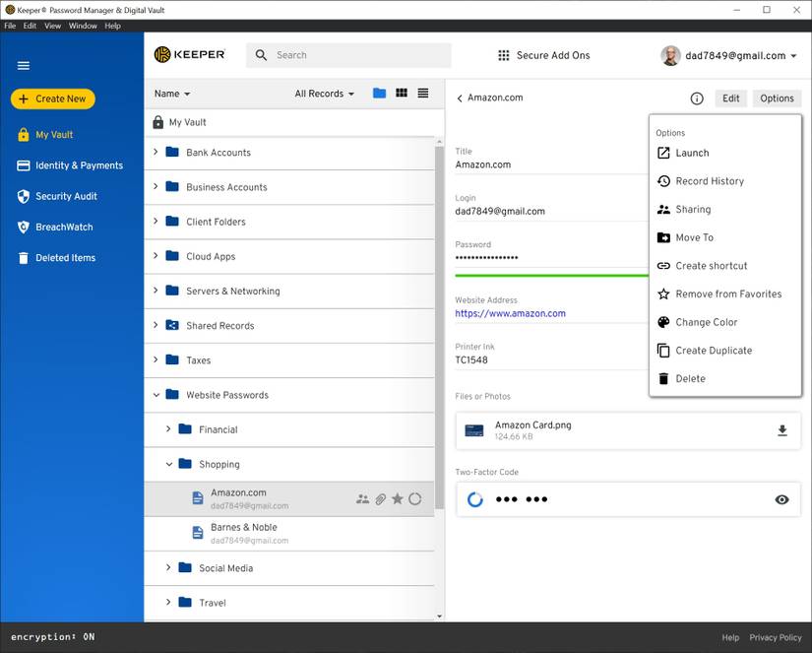Select Record History option
812x653 pixels.
pos(725,181)
